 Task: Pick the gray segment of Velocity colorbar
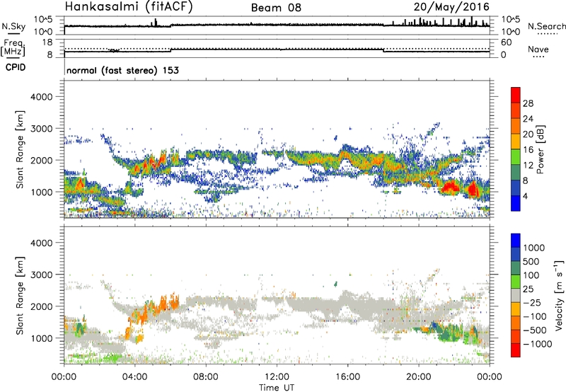(516, 295)
